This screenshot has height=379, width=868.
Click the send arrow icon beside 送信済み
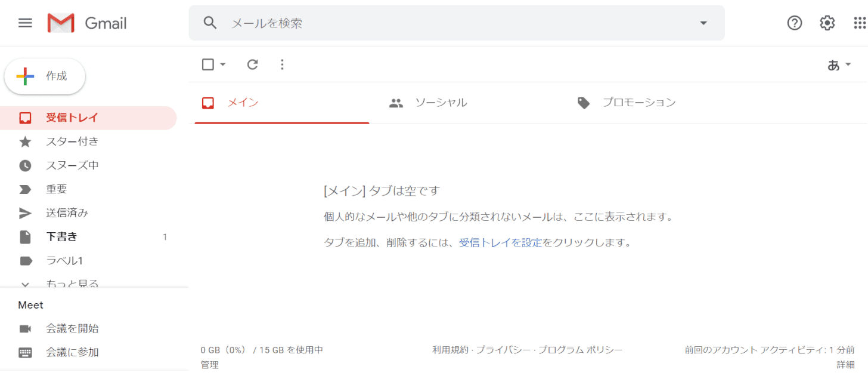click(25, 213)
